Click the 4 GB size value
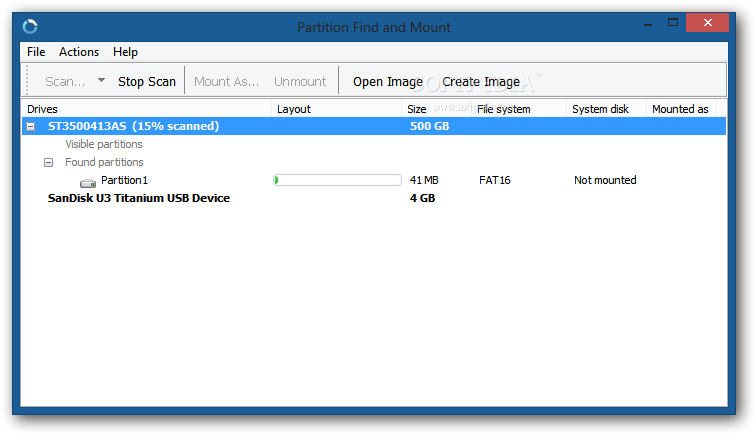 click(x=422, y=198)
